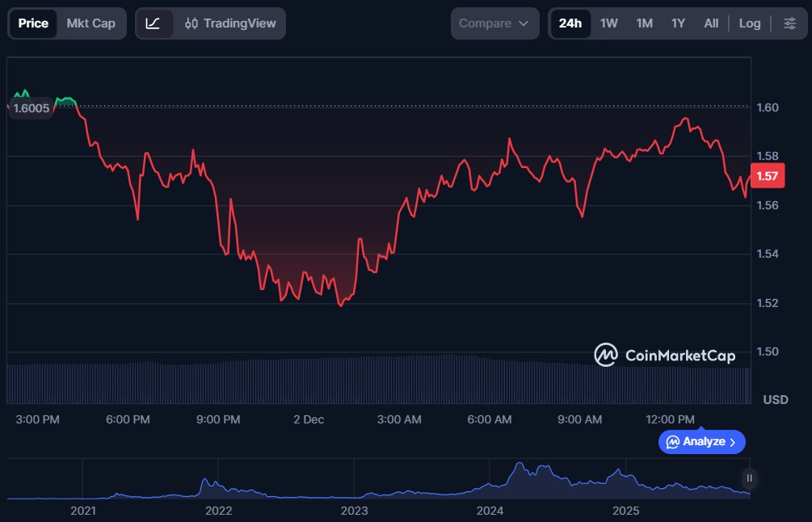Screen dimensions: 812x522
Task: Select the line chart view icon
Action: point(153,23)
